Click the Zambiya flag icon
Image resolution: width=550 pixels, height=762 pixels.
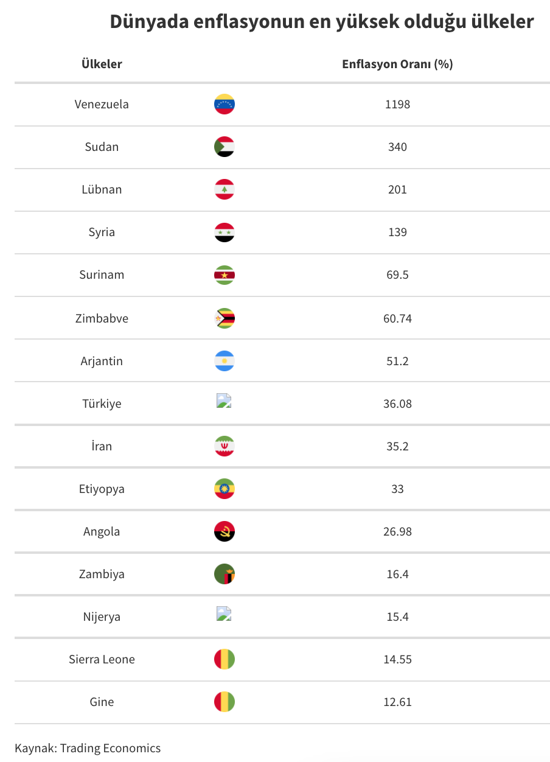[x=224, y=574]
